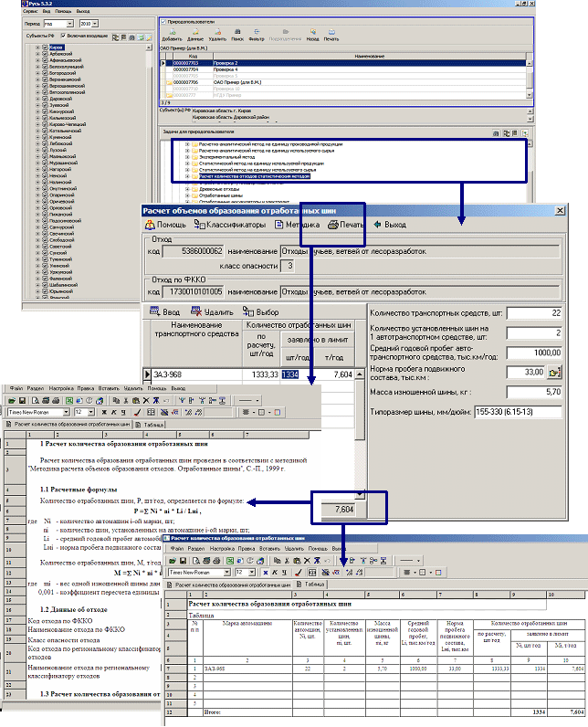Toggle checkbox next to Арбажский region
This screenshot has height=727, width=588.
(x=43, y=53)
